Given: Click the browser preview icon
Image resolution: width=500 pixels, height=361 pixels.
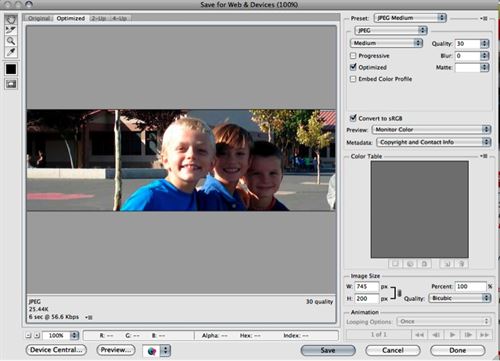Looking at the screenshot, I should click(152, 351).
